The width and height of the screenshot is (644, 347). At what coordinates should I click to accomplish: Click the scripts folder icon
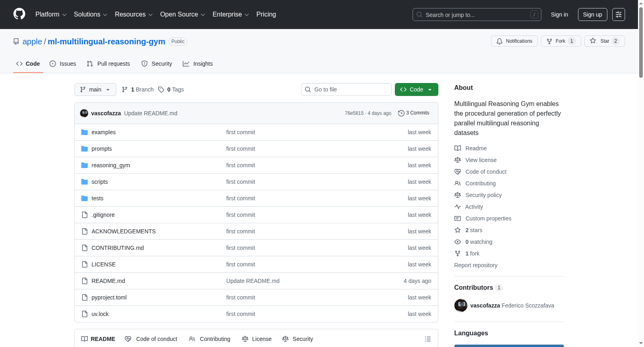(85, 182)
